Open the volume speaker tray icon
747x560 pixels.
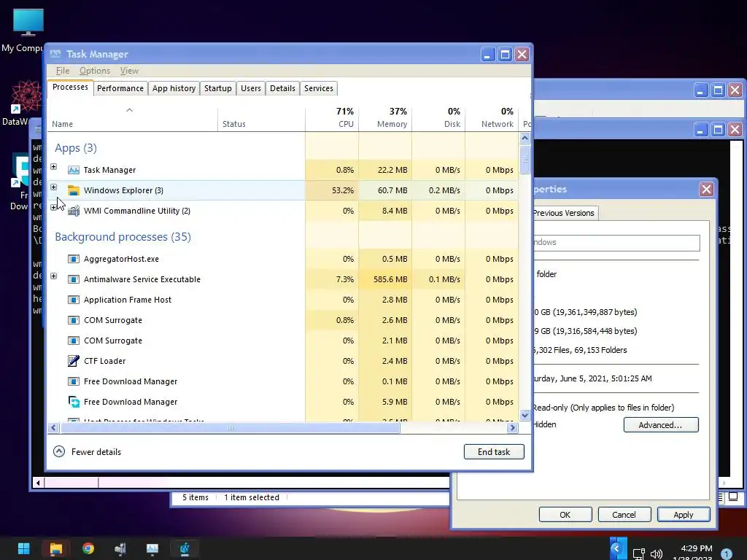coord(657,554)
